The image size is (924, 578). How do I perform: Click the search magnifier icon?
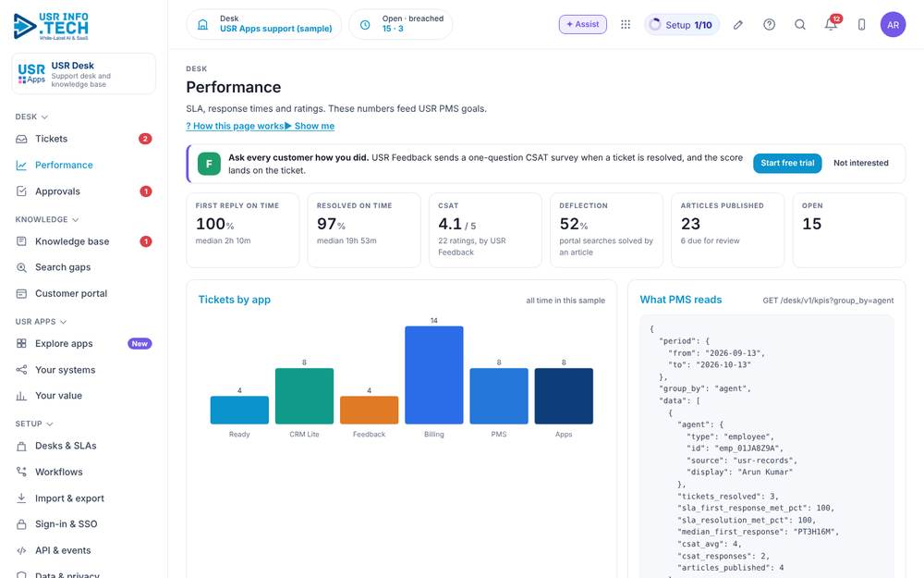(799, 25)
